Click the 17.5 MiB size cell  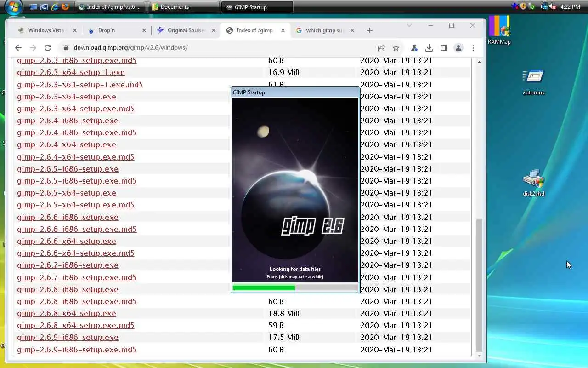pyautogui.click(x=284, y=337)
